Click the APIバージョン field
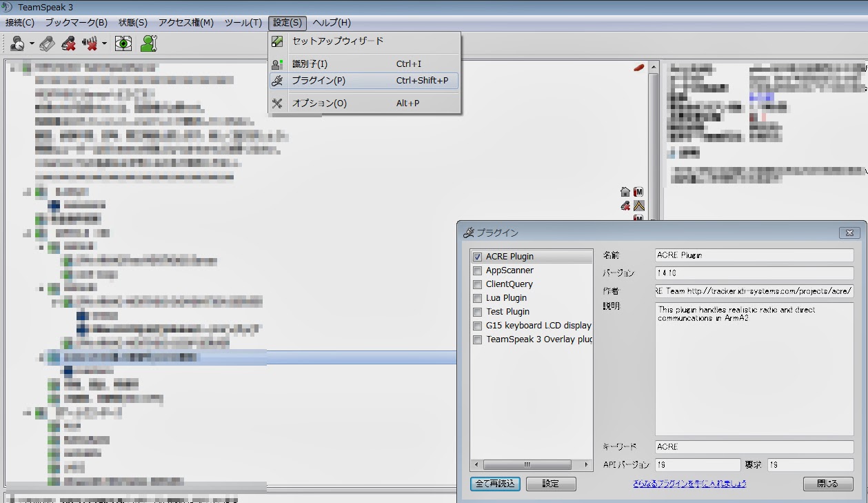This screenshot has height=503, width=868. point(698,465)
